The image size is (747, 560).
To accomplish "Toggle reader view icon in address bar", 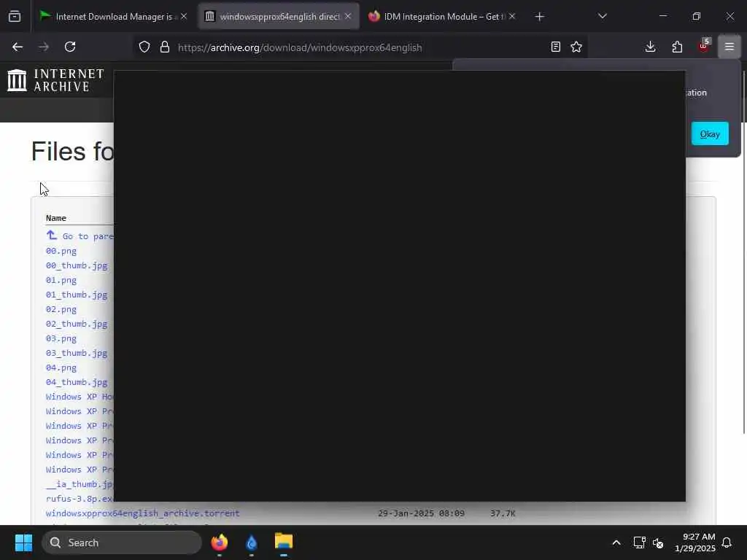I will (555, 47).
